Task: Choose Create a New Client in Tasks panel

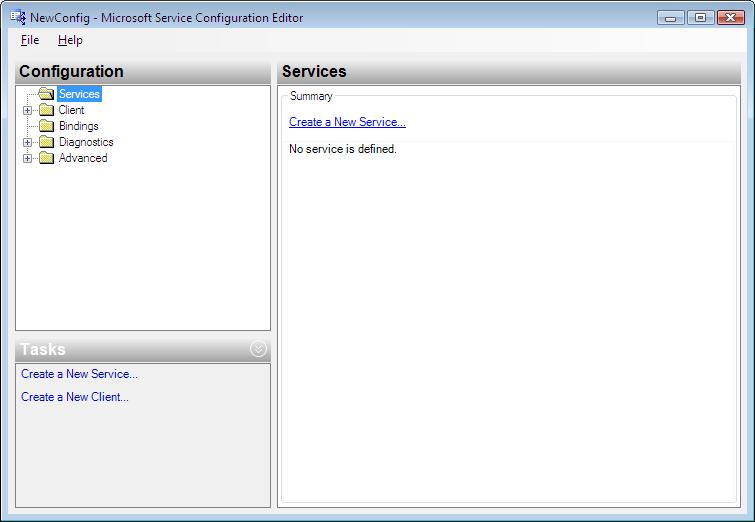Action: pyautogui.click(x=75, y=397)
